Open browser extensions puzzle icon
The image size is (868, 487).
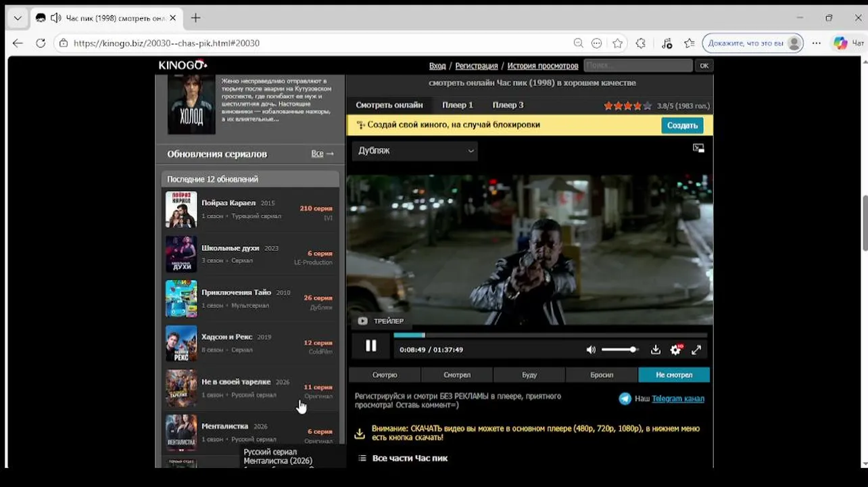click(641, 43)
